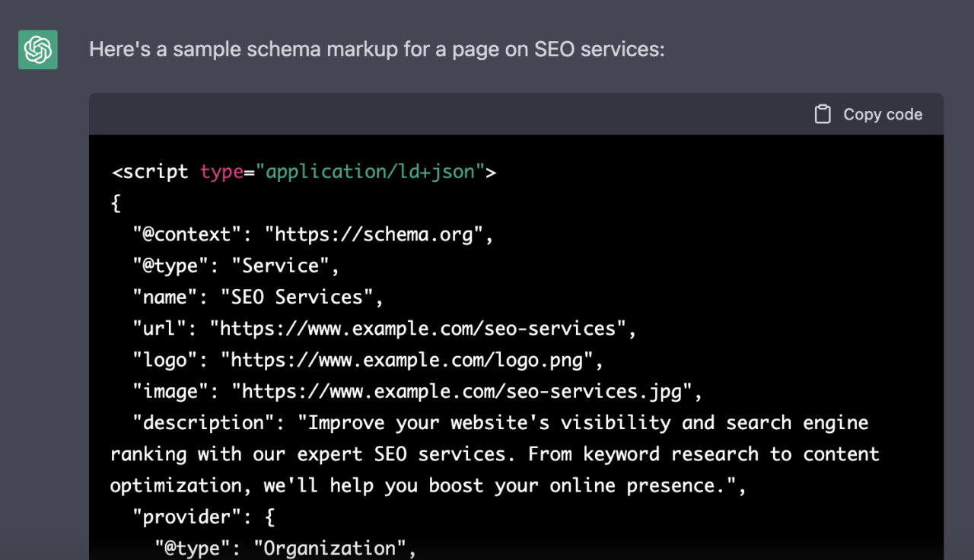
Task: Click the opening curly brace line
Action: click(116, 203)
